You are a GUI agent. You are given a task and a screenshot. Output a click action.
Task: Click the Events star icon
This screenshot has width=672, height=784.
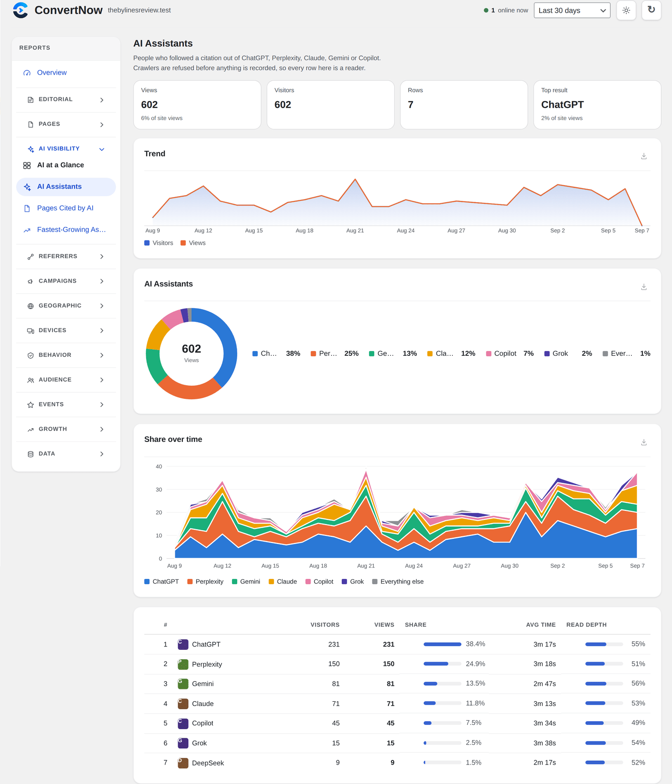(31, 405)
